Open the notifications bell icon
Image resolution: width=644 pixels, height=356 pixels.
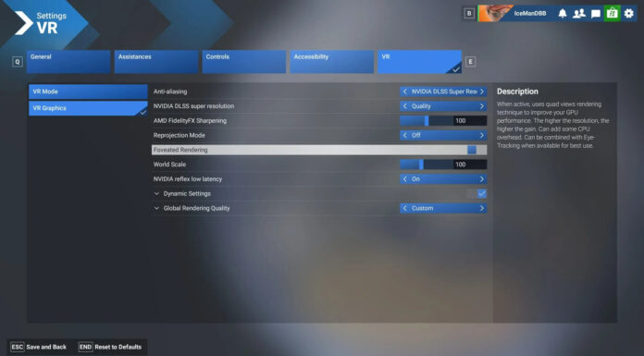[x=563, y=14]
